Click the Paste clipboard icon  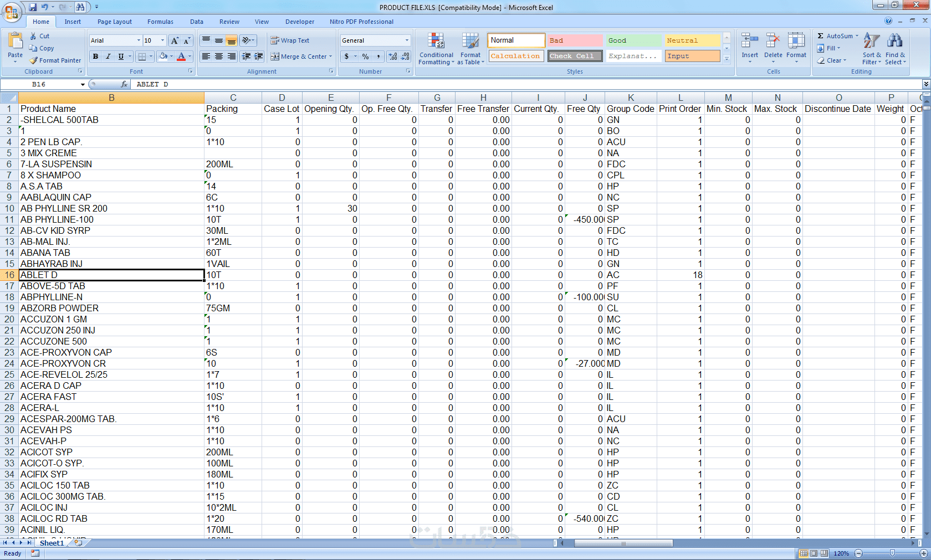(x=16, y=41)
